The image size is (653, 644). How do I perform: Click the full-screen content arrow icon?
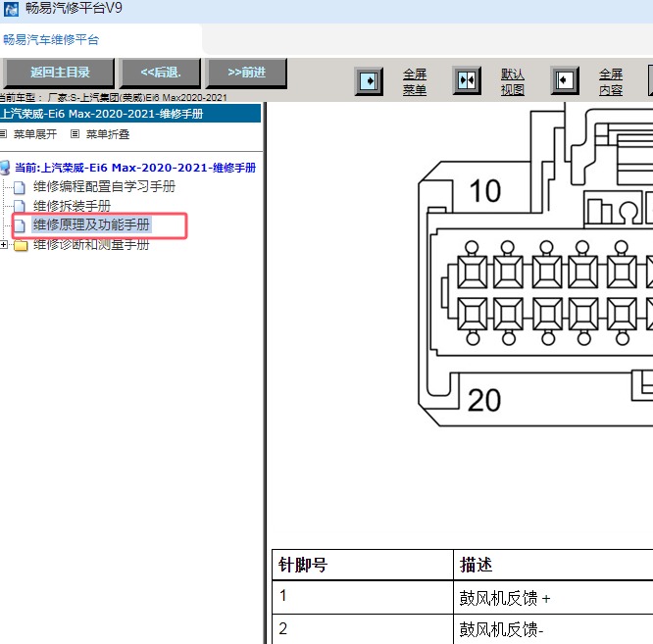click(x=565, y=80)
